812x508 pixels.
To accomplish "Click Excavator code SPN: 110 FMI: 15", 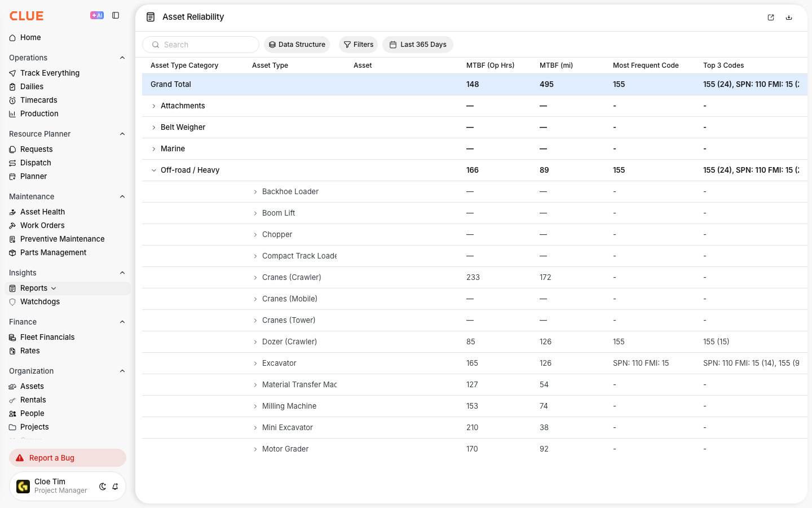I will [x=641, y=364].
